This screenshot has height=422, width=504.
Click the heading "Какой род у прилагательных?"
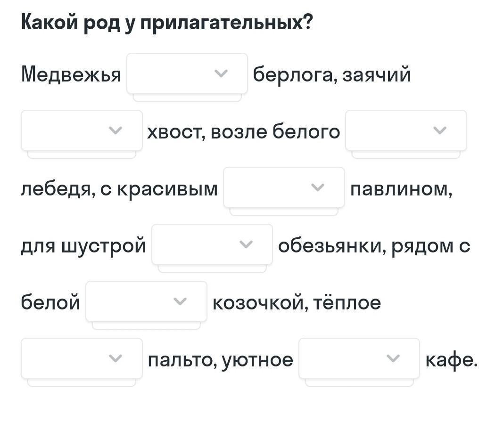coord(167,23)
